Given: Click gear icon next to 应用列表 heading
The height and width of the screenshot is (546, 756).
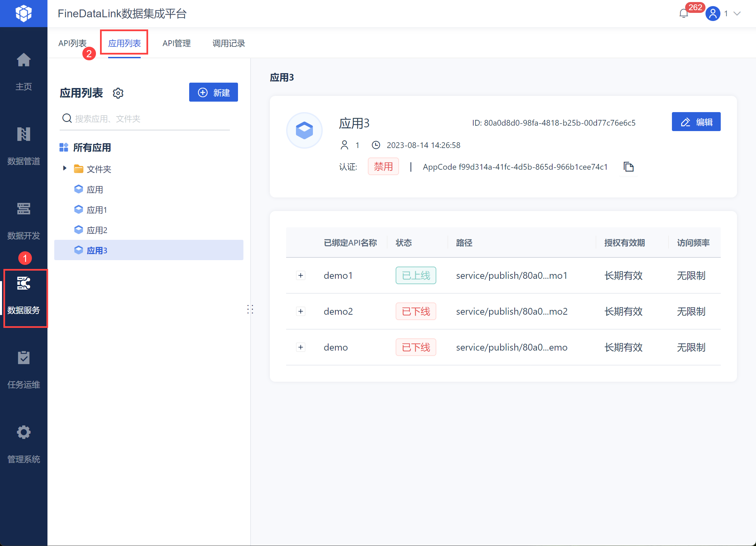Looking at the screenshot, I should (118, 93).
